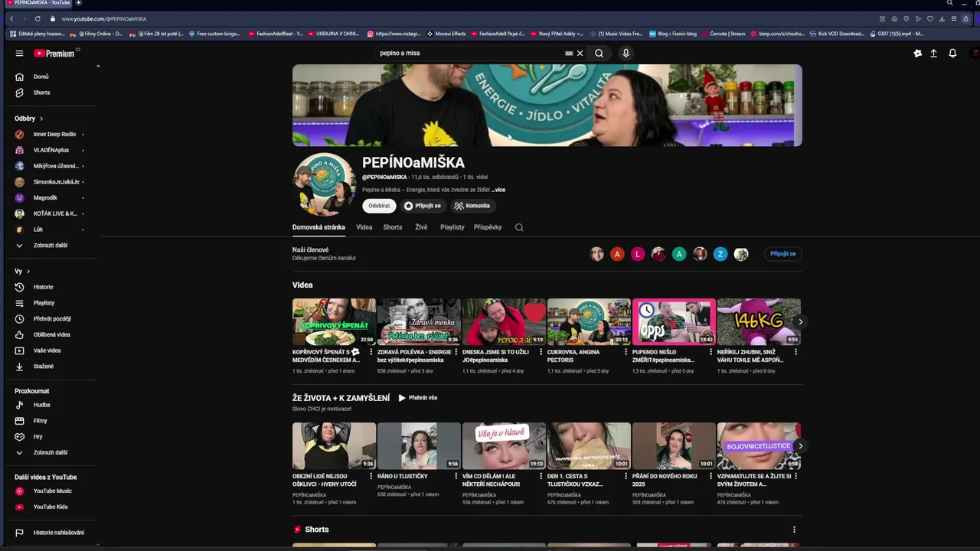Open Vše je v hlavě thumbnail

504,446
